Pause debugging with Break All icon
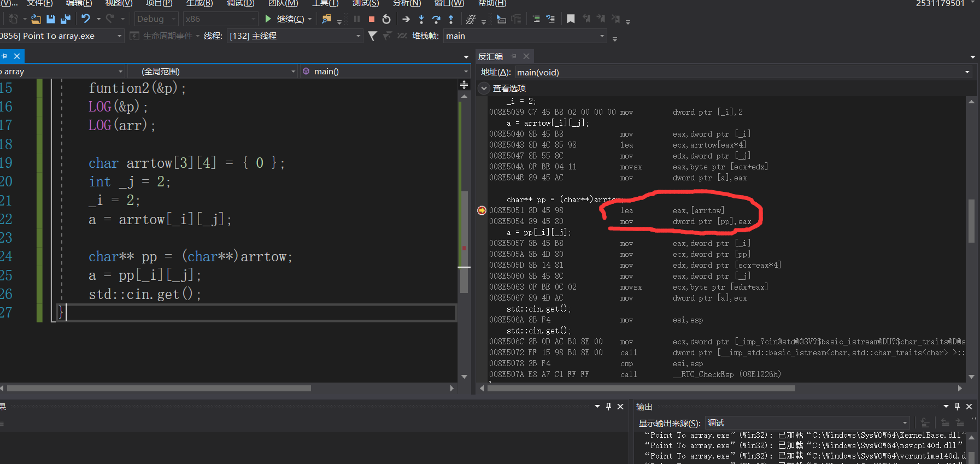Image resolution: width=980 pixels, height=464 pixels. tap(357, 19)
